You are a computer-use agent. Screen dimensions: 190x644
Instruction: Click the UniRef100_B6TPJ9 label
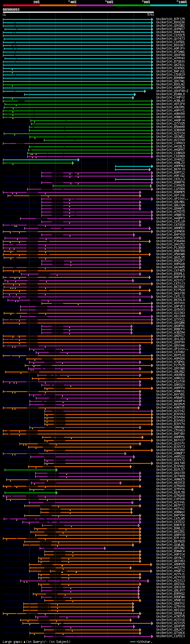170,169
